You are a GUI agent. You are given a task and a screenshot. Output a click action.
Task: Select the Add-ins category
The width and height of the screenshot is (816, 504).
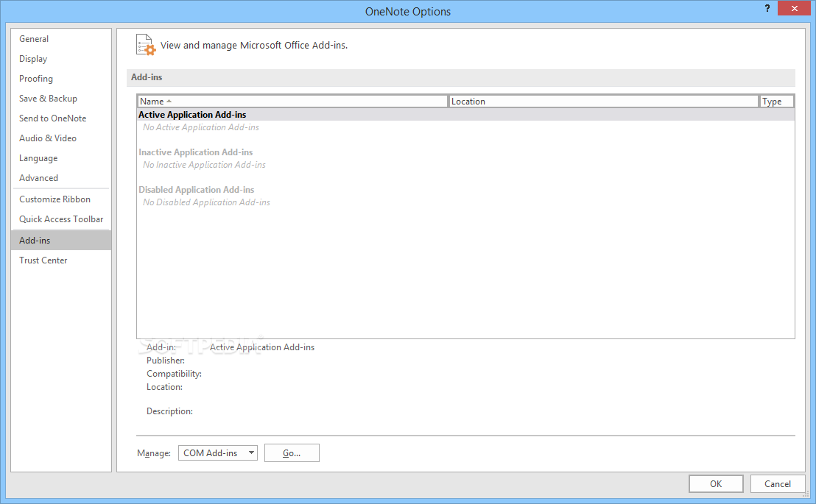pyautogui.click(x=61, y=241)
